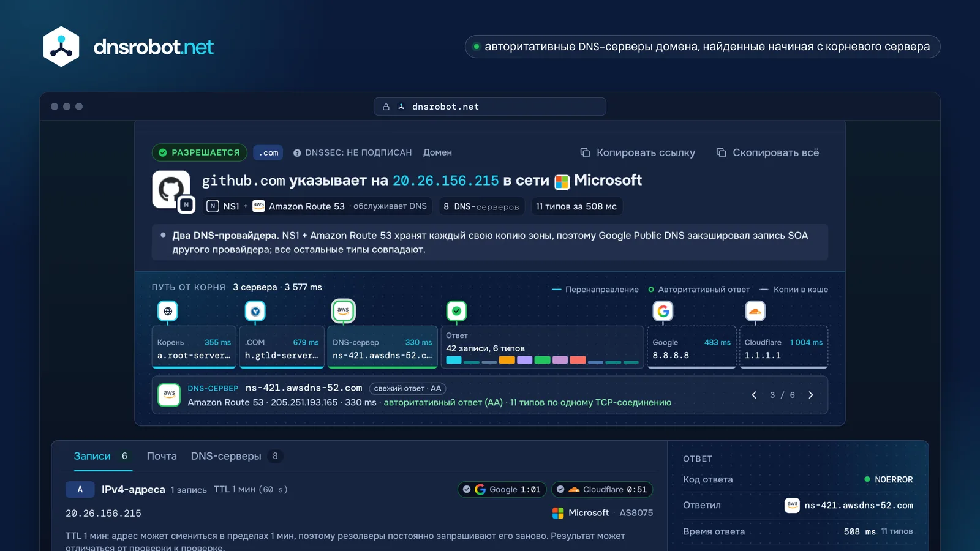Screen dimensions: 980x551
Task: Select the Cloudflare 1.1.1.1 card
Action: point(784,347)
